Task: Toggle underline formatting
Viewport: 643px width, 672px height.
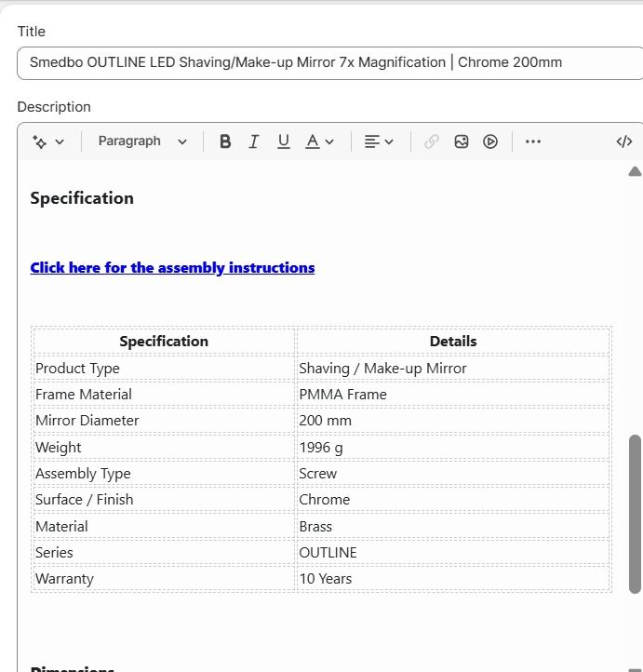Action: [283, 141]
